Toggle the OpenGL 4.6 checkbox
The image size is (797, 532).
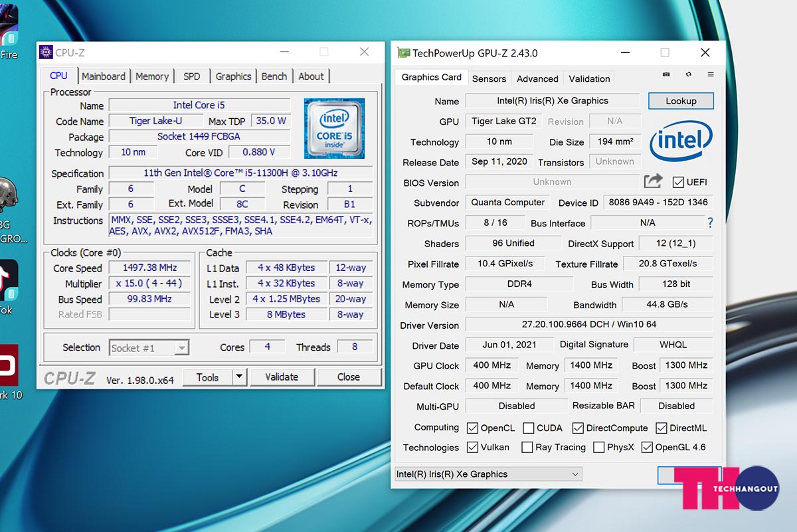[647, 447]
